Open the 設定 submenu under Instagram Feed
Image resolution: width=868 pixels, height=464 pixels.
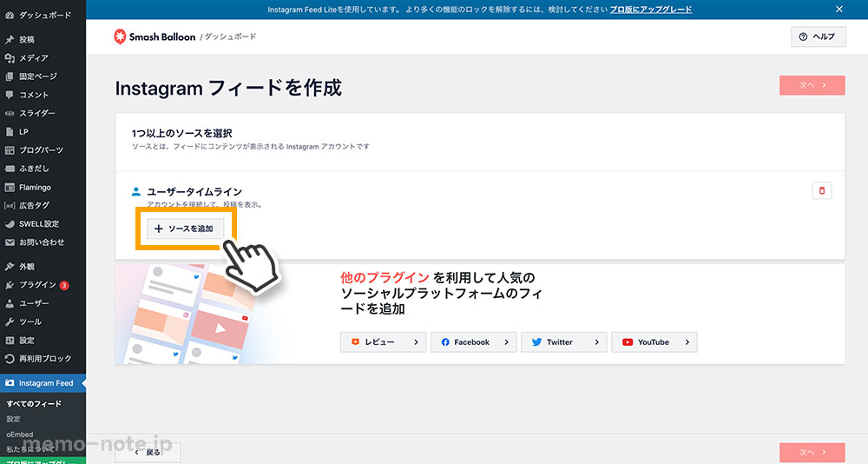tap(13, 419)
